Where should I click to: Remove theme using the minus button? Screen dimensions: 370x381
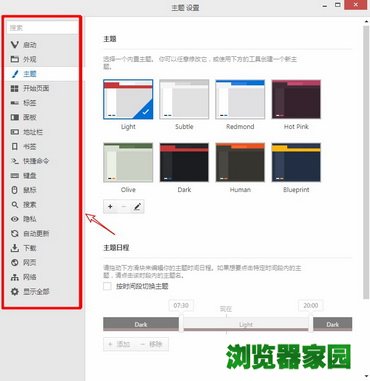[x=124, y=207]
